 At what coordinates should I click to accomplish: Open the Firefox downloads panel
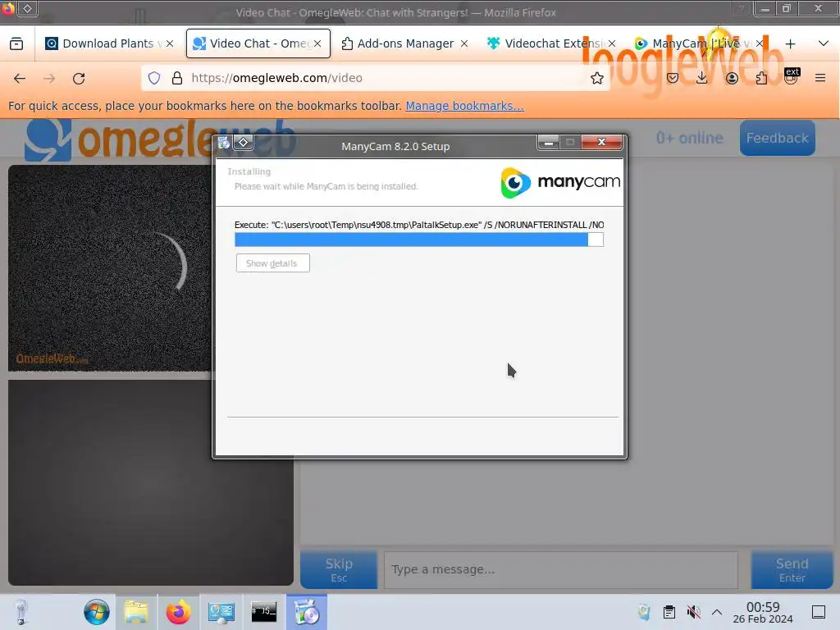pyautogui.click(x=702, y=78)
